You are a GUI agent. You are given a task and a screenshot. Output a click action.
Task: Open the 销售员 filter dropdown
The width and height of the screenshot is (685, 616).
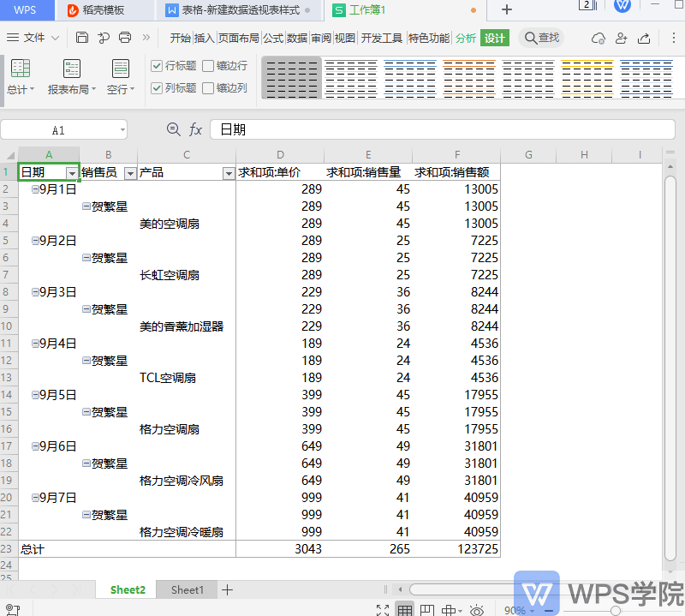point(130,174)
